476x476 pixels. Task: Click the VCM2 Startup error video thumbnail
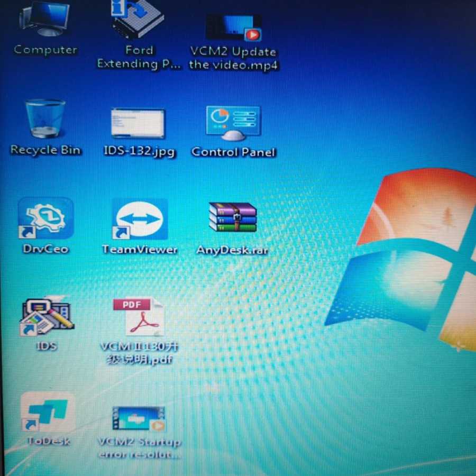(139, 418)
